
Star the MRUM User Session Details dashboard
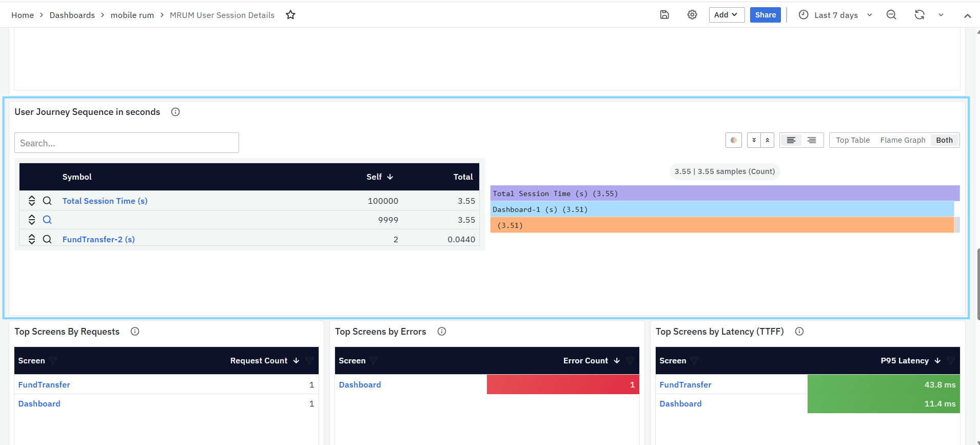coord(290,15)
